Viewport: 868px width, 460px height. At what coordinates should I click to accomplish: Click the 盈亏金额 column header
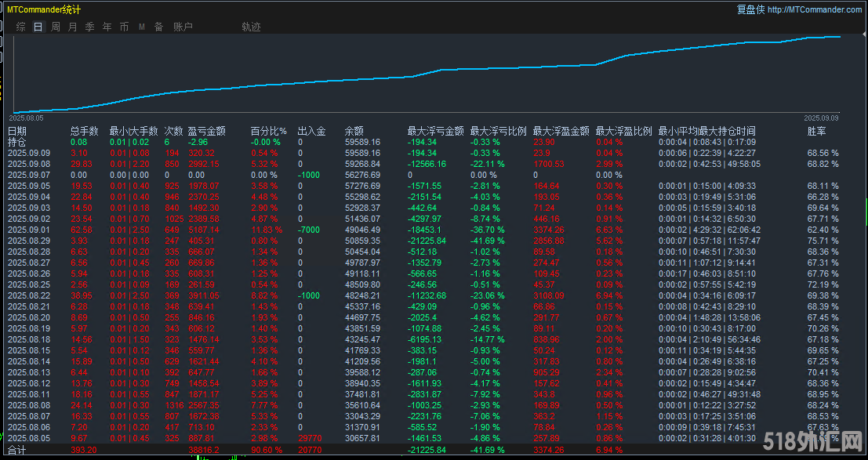pyautogui.click(x=207, y=131)
